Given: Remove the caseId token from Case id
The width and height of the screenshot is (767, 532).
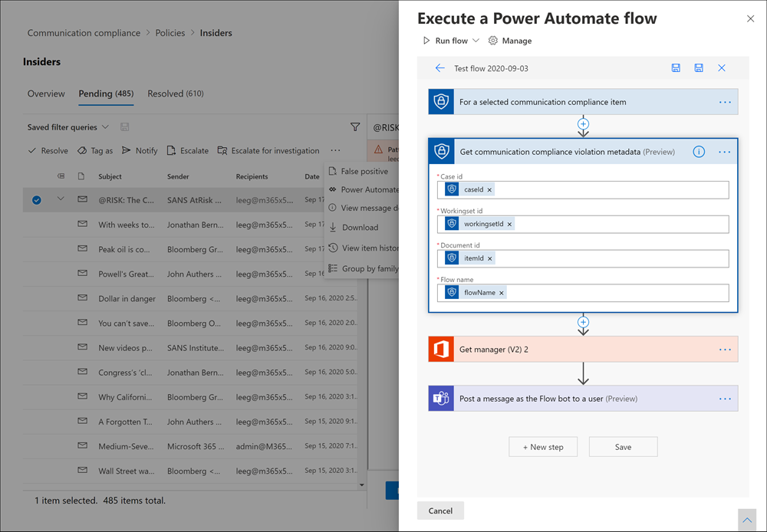Looking at the screenshot, I should tap(490, 190).
